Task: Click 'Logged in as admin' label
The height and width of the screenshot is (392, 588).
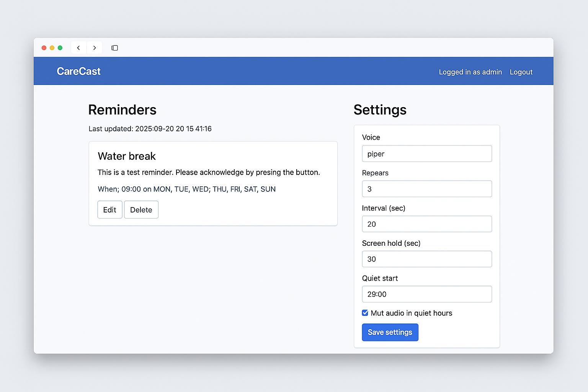Action: tap(470, 72)
